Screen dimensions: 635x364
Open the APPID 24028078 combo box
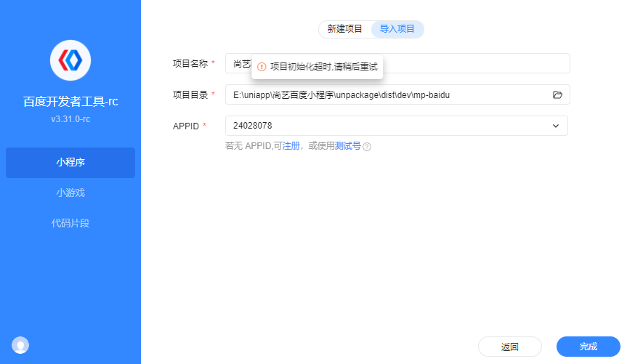(397, 126)
